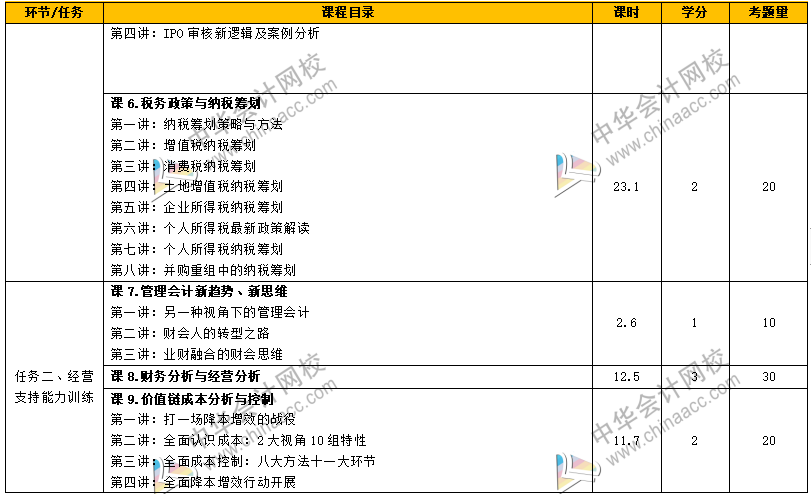The image size is (811, 494).
Task: Click 考题量 value 20 in 课9 row
Action: (769, 441)
